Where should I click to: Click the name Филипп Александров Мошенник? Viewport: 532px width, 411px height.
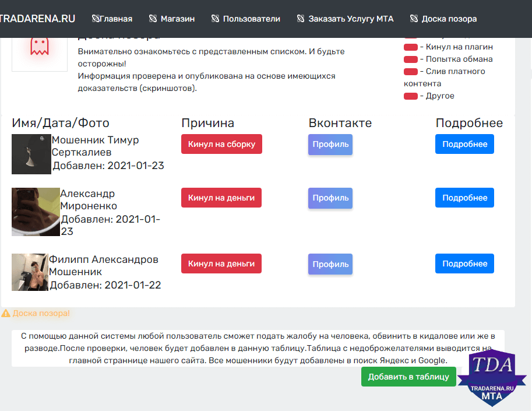[104, 265]
